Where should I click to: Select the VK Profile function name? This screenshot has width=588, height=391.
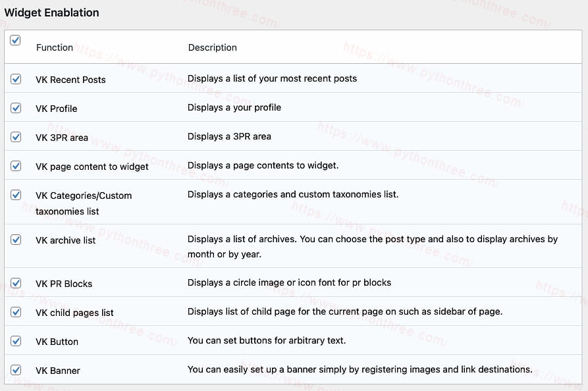57,109
